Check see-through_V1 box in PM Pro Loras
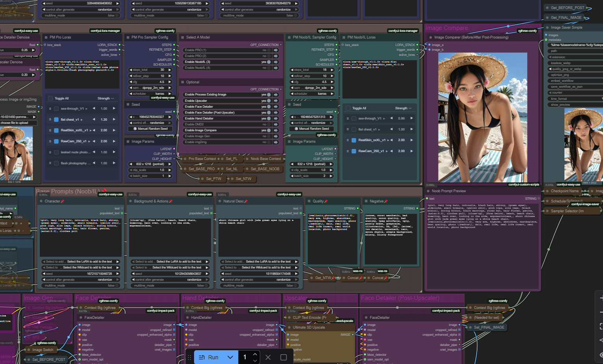The width and height of the screenshot is (603, 364). pyautogui.click(x=57, y=108)
